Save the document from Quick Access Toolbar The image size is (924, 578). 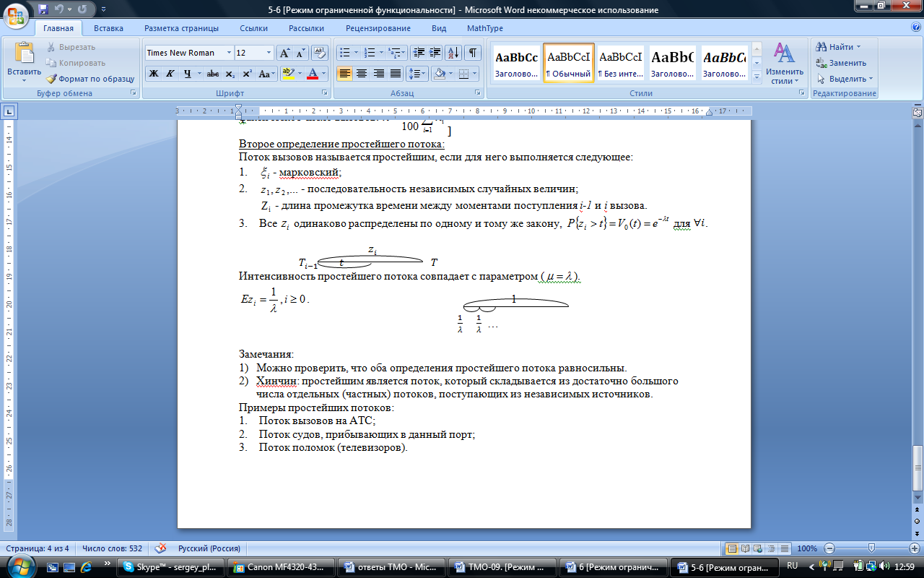click(43, 10)
